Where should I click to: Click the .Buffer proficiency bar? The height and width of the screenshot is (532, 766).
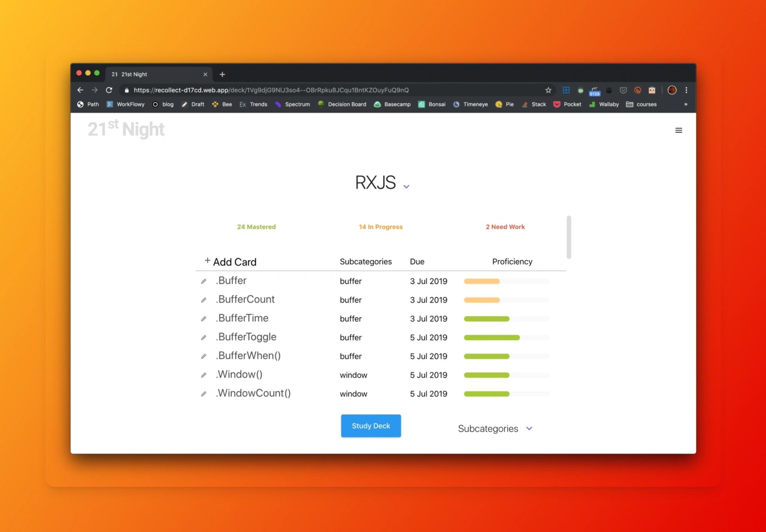(506, 281)
